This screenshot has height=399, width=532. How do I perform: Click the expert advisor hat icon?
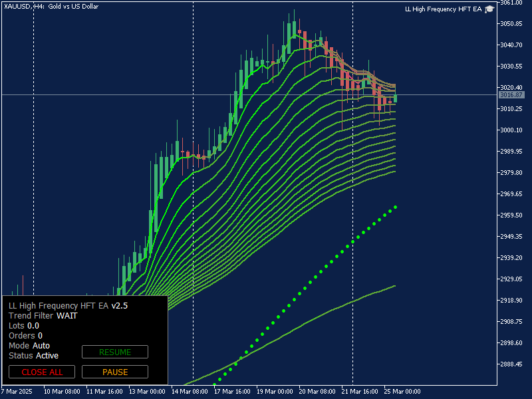[489, 9]
